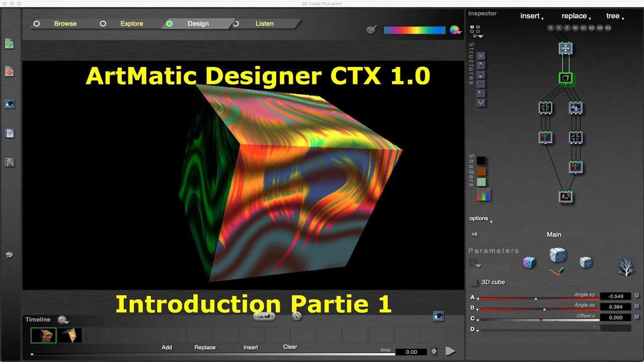Click the RGB bars shader icon
Viewport: 644px width, 362px height.
[484, 195]
